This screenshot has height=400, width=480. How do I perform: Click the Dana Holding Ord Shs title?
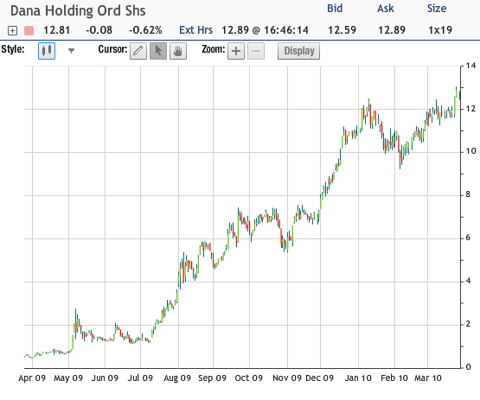pos(78,11)
